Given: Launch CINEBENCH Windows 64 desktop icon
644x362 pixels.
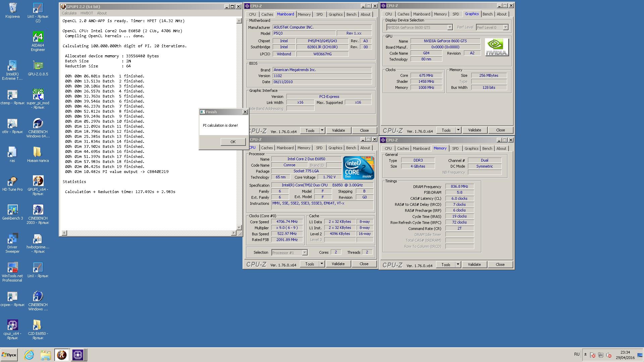Looking at the screenshot, I should (38, 128).
